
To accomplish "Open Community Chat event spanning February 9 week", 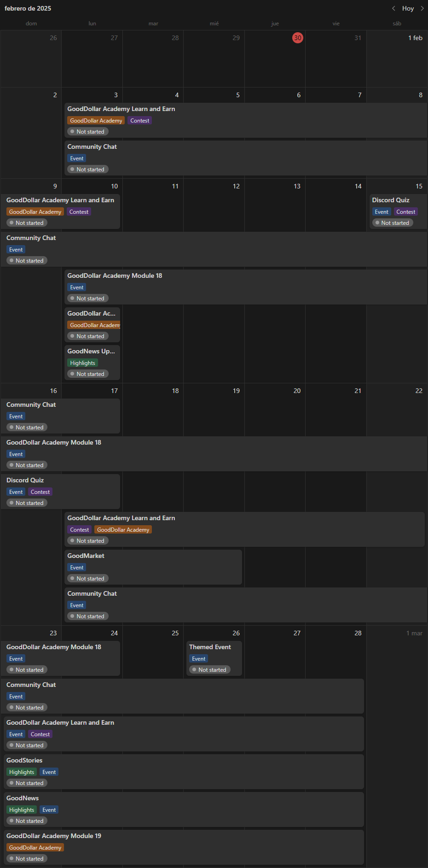I will click(214, 249).
